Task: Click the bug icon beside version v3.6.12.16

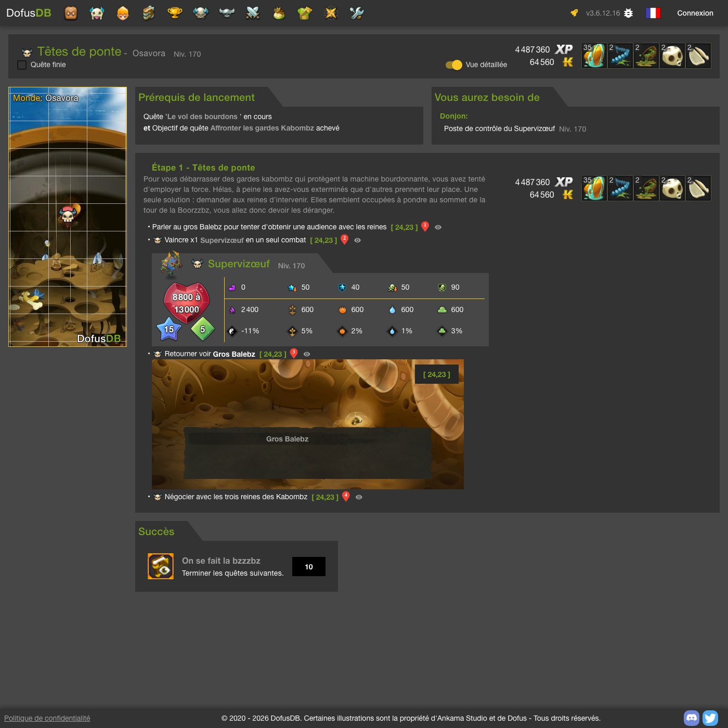Action: point(629,13)
